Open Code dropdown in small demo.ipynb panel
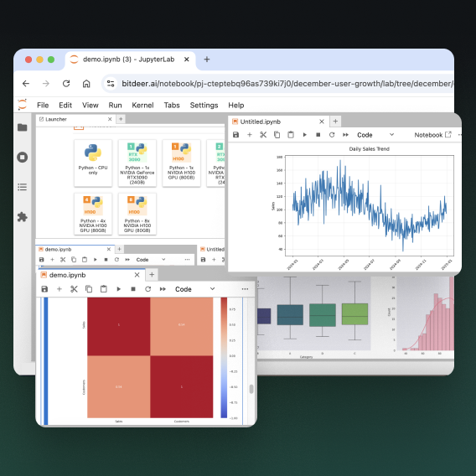This screenshot has width=476, height=476. (x=151, y=260)
